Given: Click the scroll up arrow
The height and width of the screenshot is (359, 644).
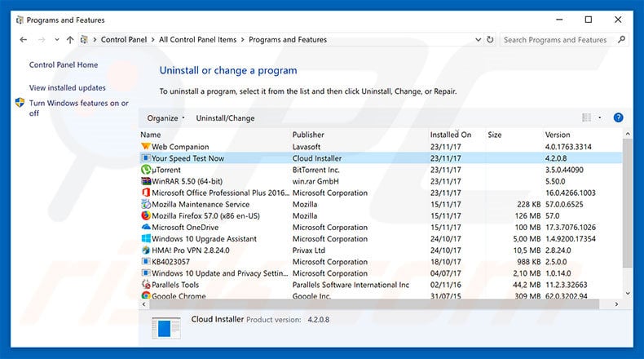Looking at the screenshot, I should [x=627, y=134].
